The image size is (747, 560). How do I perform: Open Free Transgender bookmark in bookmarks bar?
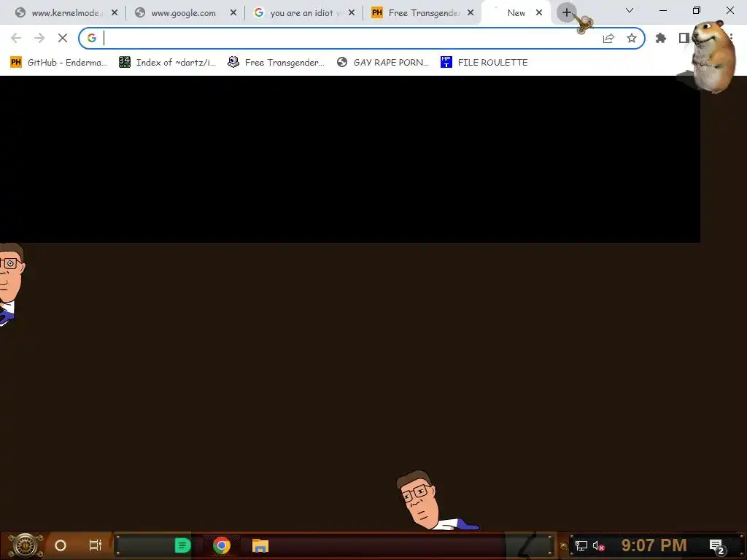(x=275, y=63)
